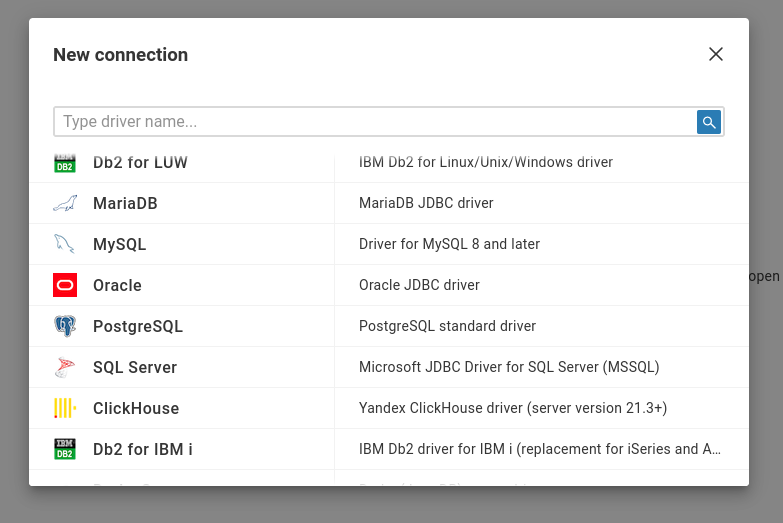Click the MySQL dolphin icon
Viewport: 783px width, 523px height.
click(65, 244)
